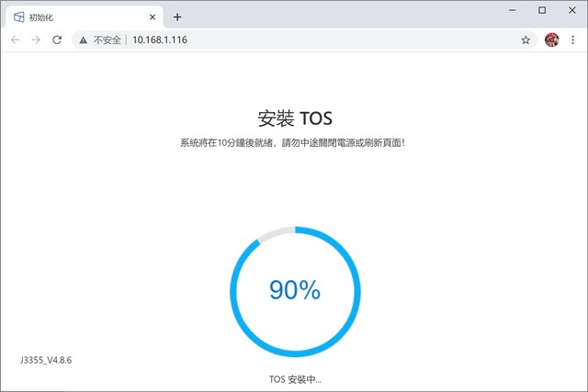The width and height of the screenshot is (588, 392).
Task: Click the browser back arrow
Action: pyautogui.click(x=15, y=39)
